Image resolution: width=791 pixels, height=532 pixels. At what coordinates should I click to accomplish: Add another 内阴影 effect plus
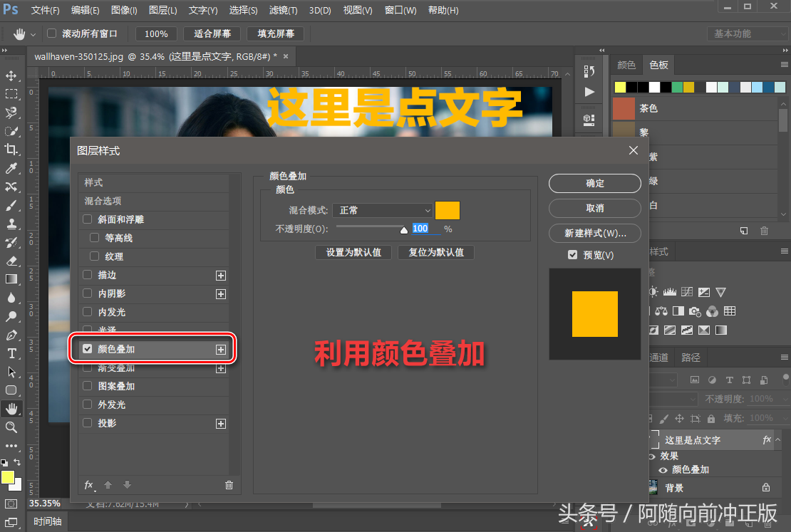point(221,294)
